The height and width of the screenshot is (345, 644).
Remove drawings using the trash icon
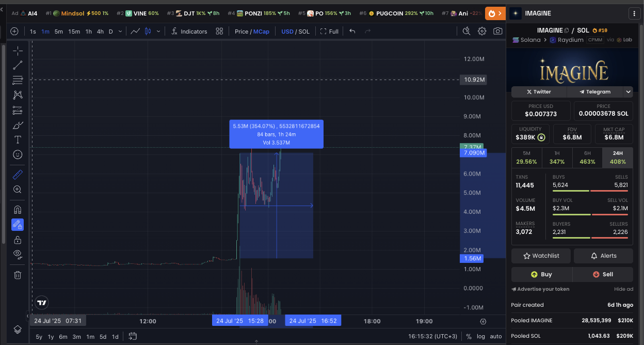click(18, 275)
